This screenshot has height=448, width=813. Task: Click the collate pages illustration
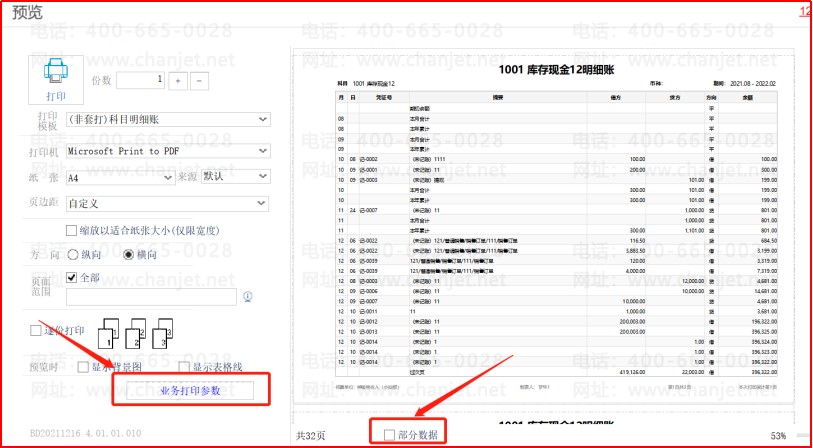(135, 334)
